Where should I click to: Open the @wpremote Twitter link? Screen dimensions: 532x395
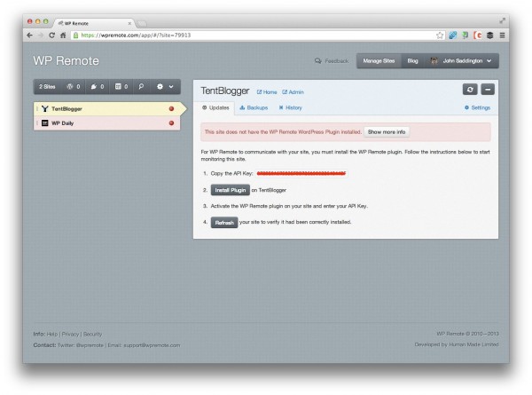pos(90,345)
